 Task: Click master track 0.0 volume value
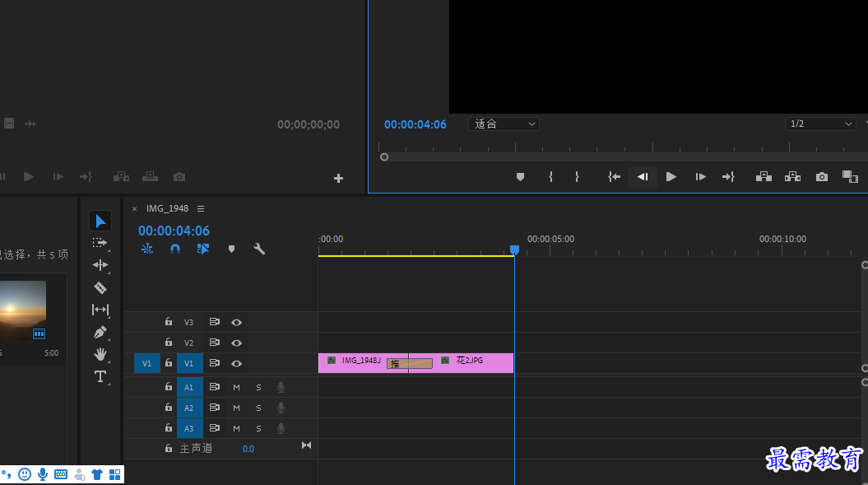(248, 449)
